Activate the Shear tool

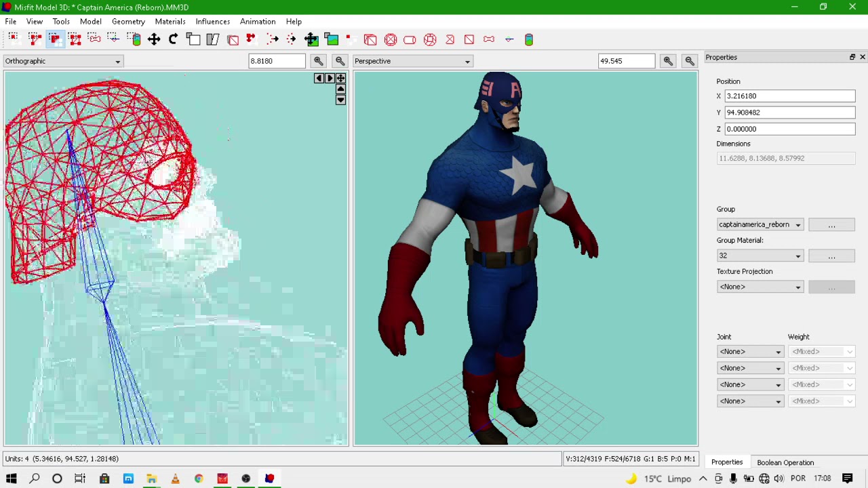[213, 39]
